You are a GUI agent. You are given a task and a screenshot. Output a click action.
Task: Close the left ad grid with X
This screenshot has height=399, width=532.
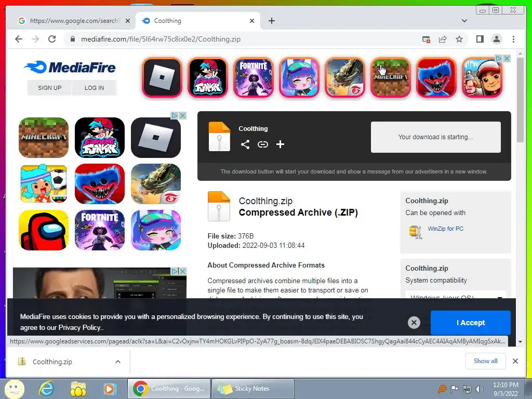pos(182,115)
